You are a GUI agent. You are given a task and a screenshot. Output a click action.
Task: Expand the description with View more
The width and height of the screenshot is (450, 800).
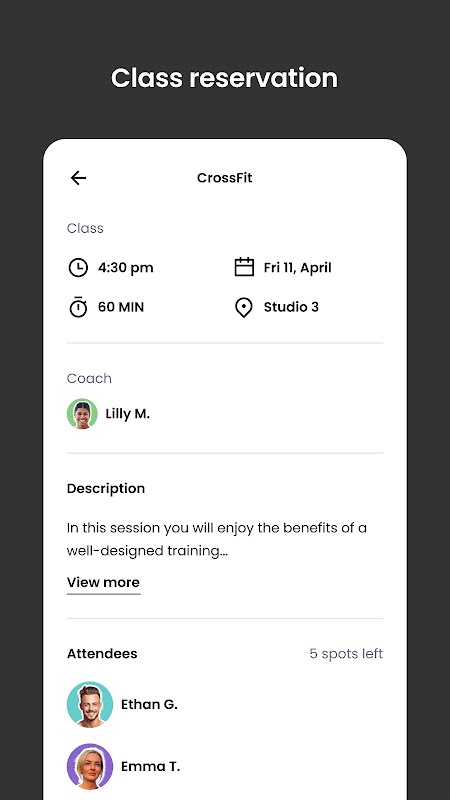[103, 583]
